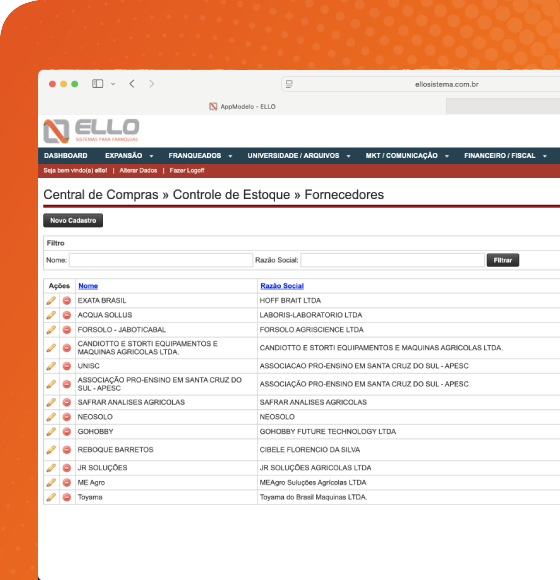Delete the NEOSOLO supplier row
Viewport: 560px width, 580px height.
tap(67, 417)
